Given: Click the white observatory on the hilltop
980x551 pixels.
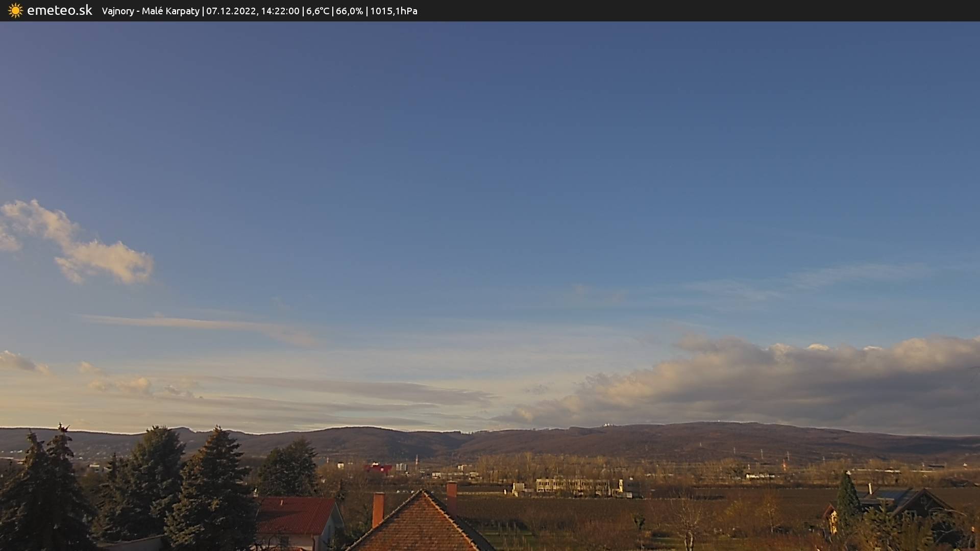Looking at the screenshot, I should tap(606, 424).
